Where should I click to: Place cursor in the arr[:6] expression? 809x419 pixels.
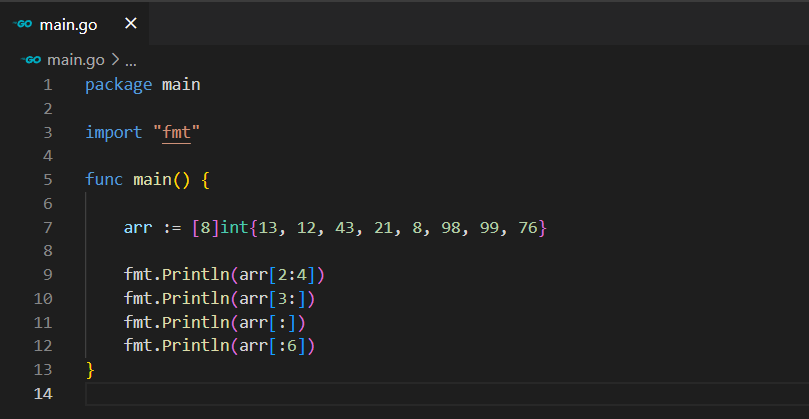click(278, 346)
